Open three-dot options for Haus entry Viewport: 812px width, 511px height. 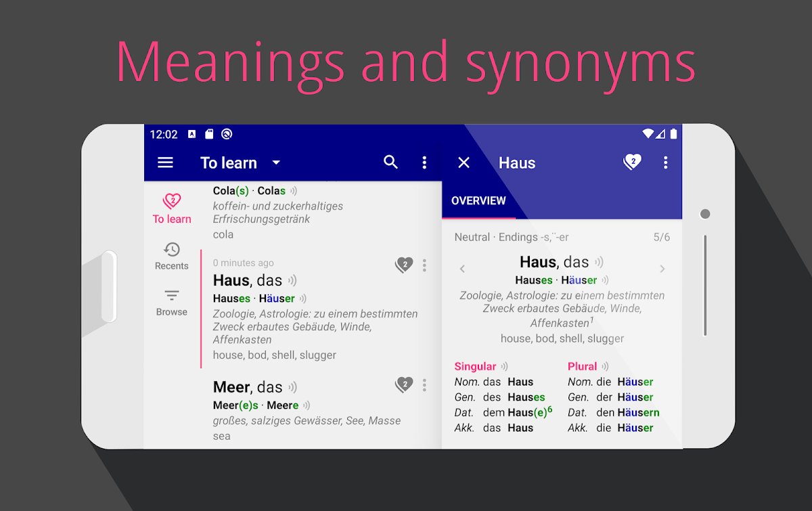click(424, 265)
